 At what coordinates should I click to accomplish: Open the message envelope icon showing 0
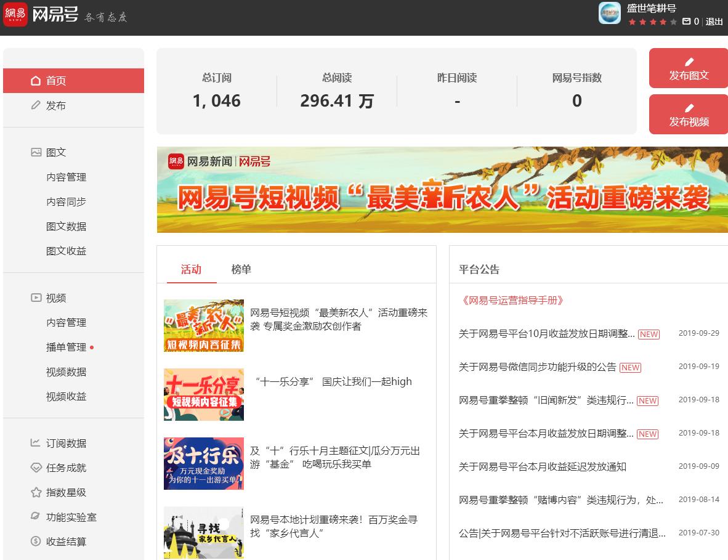[x=687, y=20]
